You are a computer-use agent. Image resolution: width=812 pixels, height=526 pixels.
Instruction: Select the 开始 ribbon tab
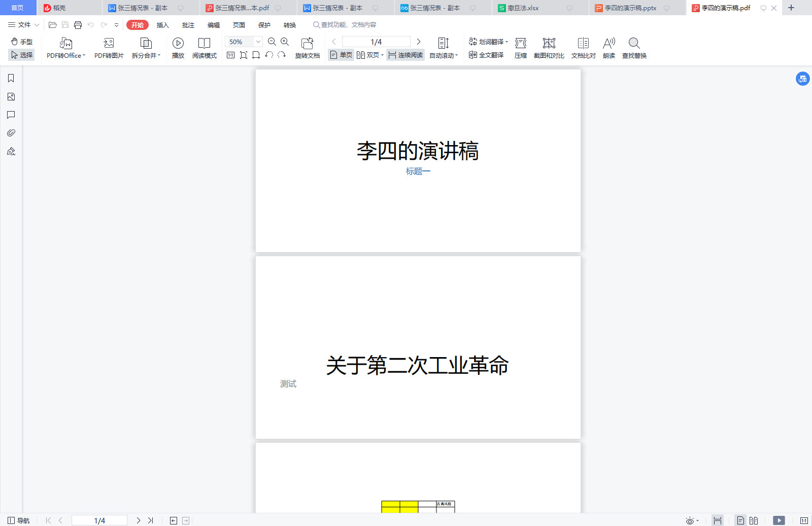pos(138,25)
